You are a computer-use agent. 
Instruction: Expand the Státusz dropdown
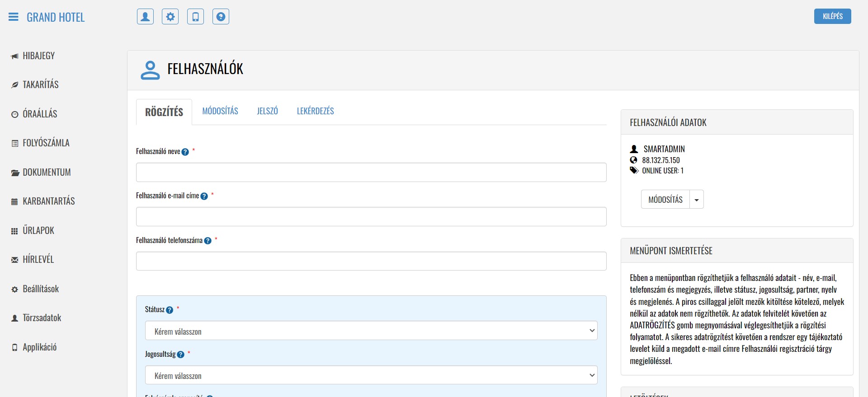(x=371, y=331)
